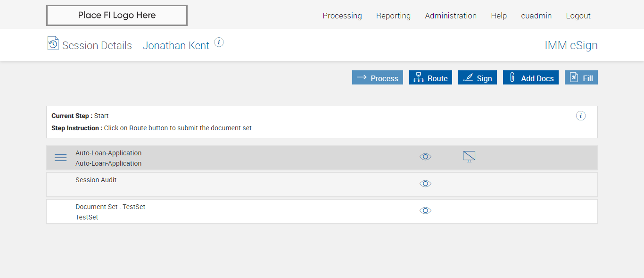This screenshot has height=278, width=644.
Task: Expand the Administration menu
Action: coord(451,16)
